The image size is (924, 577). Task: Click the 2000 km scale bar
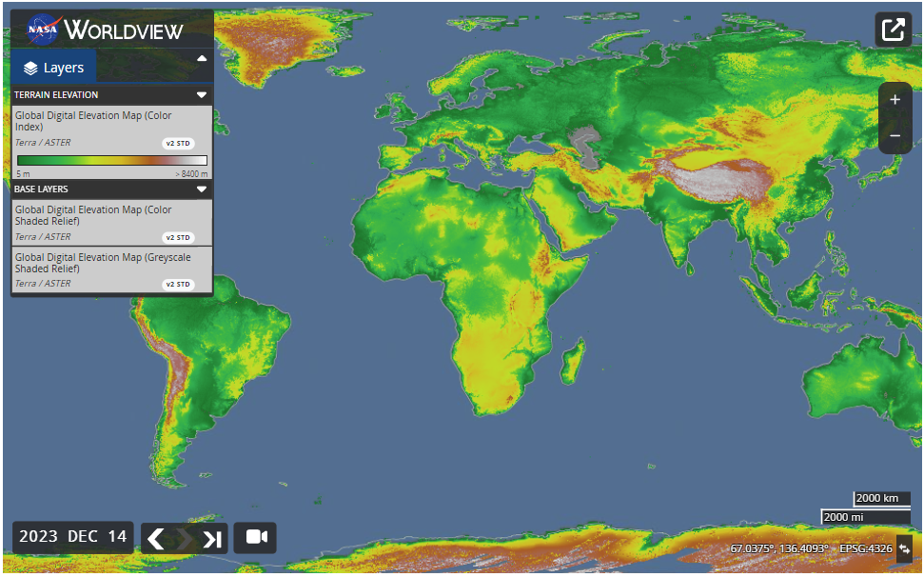[881, 499]
